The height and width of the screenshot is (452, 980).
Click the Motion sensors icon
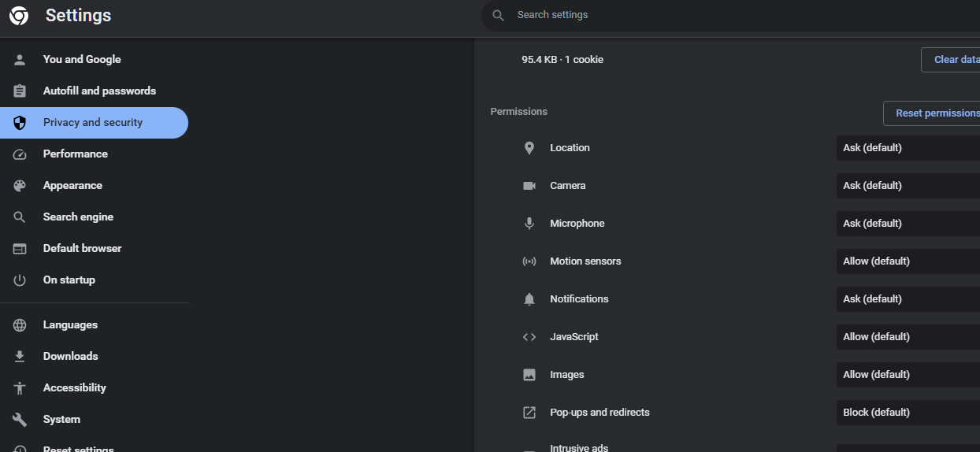click(529, 261)
